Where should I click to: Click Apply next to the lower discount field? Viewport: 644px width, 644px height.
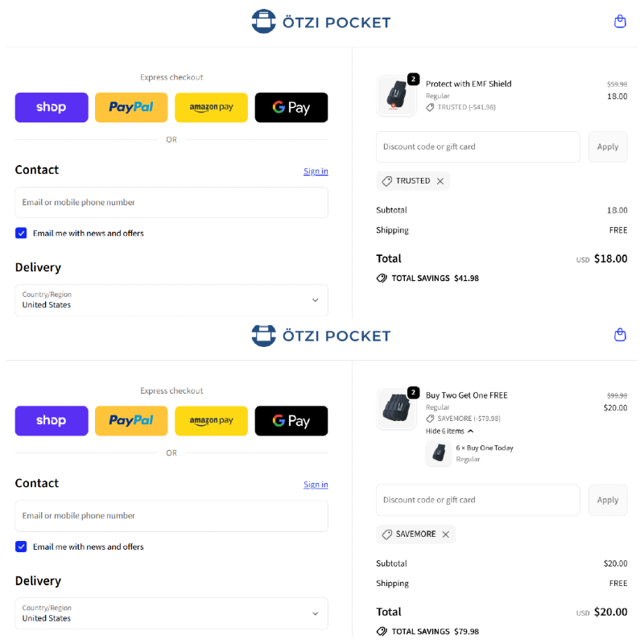click(608, 500)
